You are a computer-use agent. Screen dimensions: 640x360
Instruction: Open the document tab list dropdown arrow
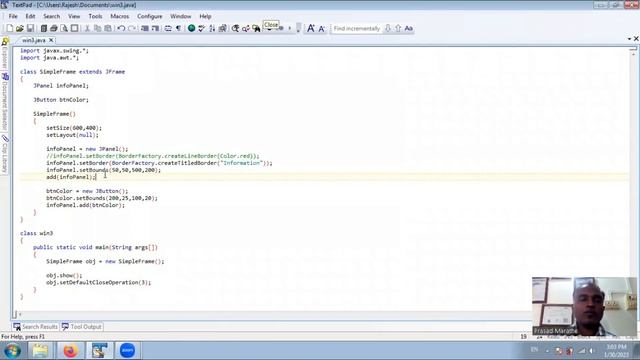629,39
